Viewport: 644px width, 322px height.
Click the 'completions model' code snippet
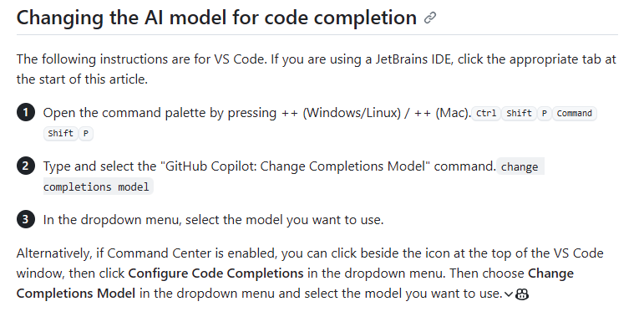pos(99,187)
